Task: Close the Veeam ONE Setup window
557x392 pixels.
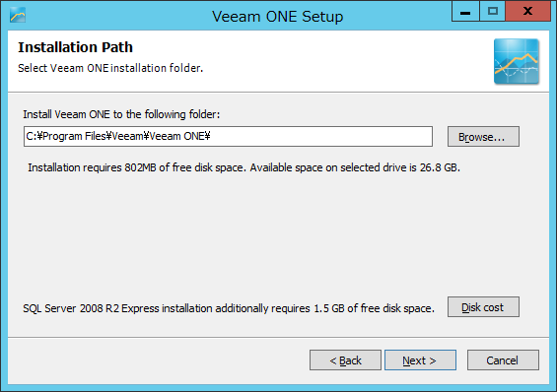Action: click(527, 12)
